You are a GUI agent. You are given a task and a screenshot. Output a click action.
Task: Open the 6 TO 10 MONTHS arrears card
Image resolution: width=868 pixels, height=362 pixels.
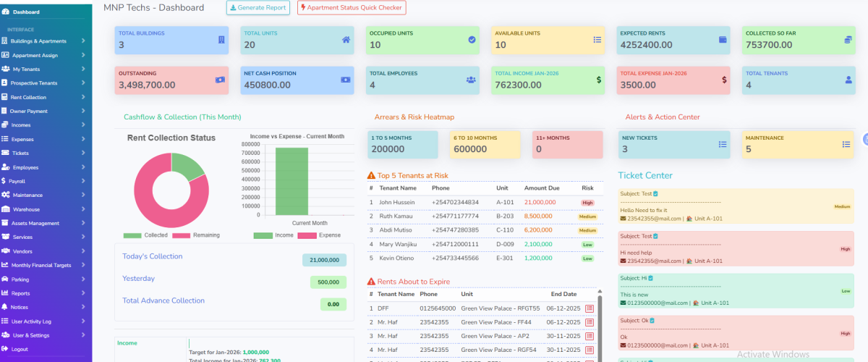coord(485,145)
